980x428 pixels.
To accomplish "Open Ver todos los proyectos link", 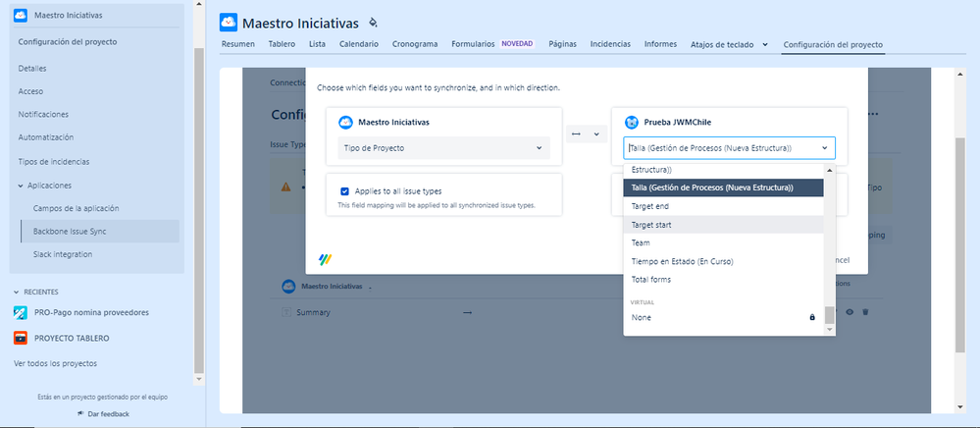I will (56, 363).
